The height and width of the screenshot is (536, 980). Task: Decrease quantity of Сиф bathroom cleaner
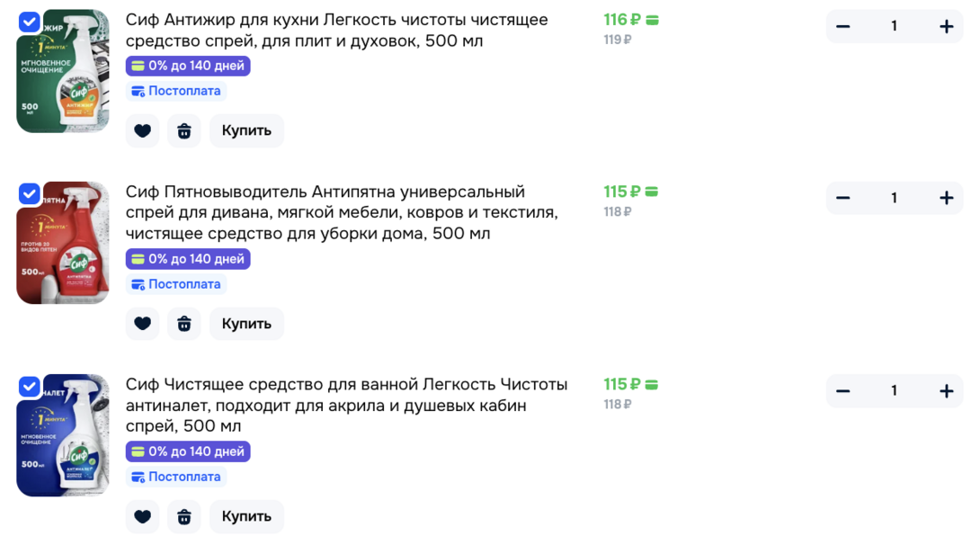pos(843,391)
